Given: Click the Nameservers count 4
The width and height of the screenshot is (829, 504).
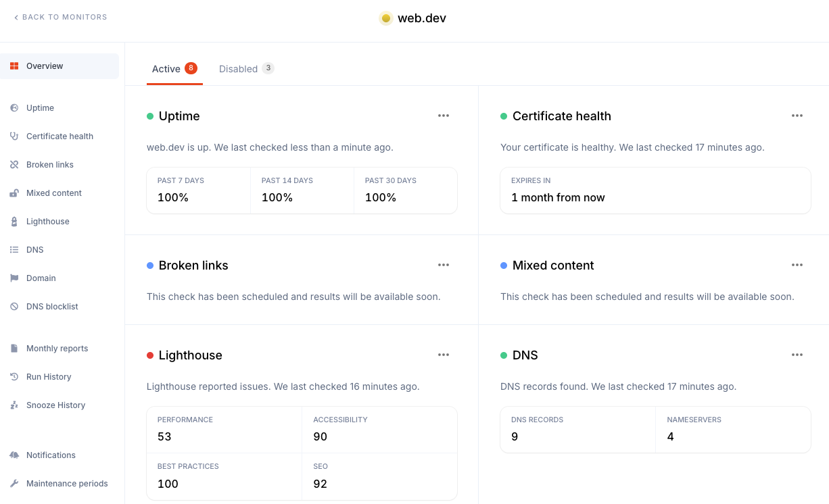Looking at the screenshot, I should click(671, 437).
